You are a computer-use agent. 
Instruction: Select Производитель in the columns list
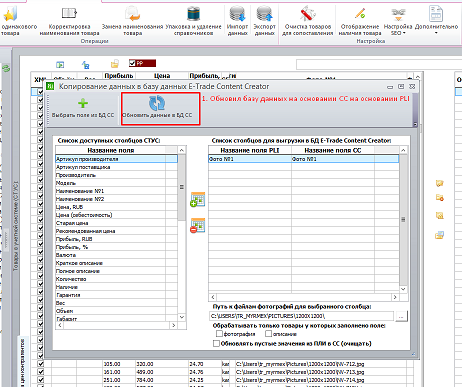point(116,175)
